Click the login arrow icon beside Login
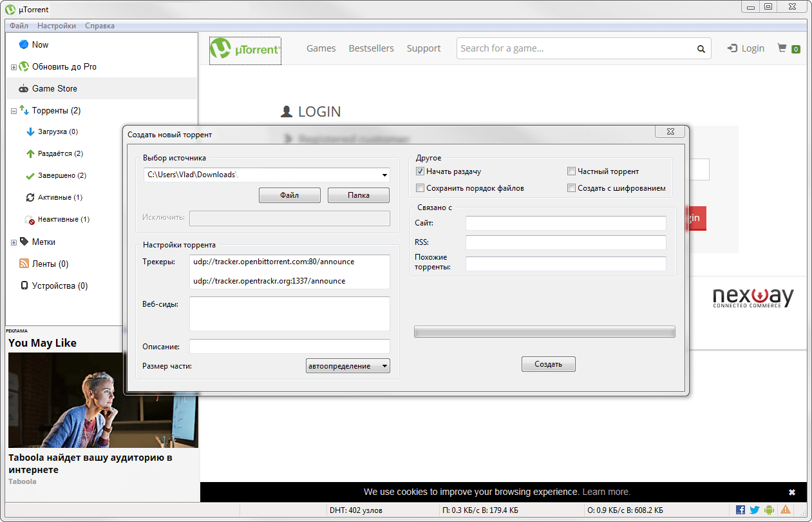This screenshot has height=522, width=812. click(x=732, y=48)
